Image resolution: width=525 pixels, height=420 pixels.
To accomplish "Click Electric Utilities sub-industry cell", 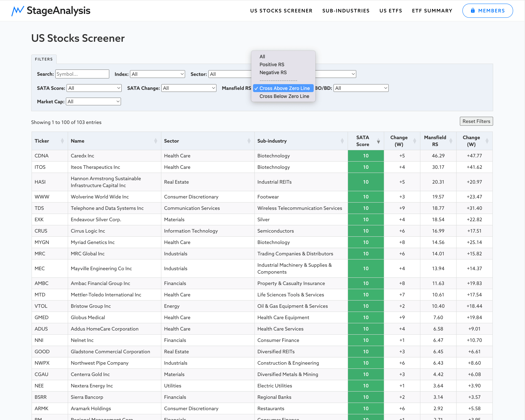I will click(x=301, y=386).
